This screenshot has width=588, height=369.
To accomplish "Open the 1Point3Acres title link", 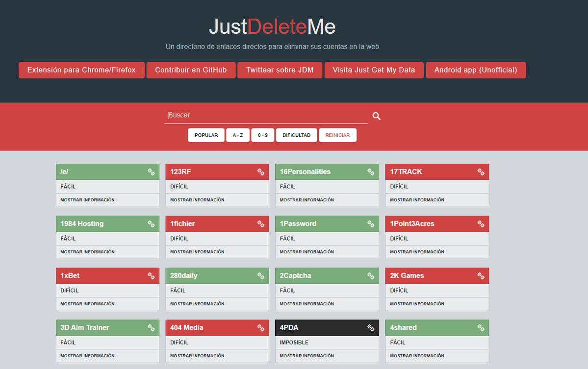I will pyautogui.click(x=412, y=223).
